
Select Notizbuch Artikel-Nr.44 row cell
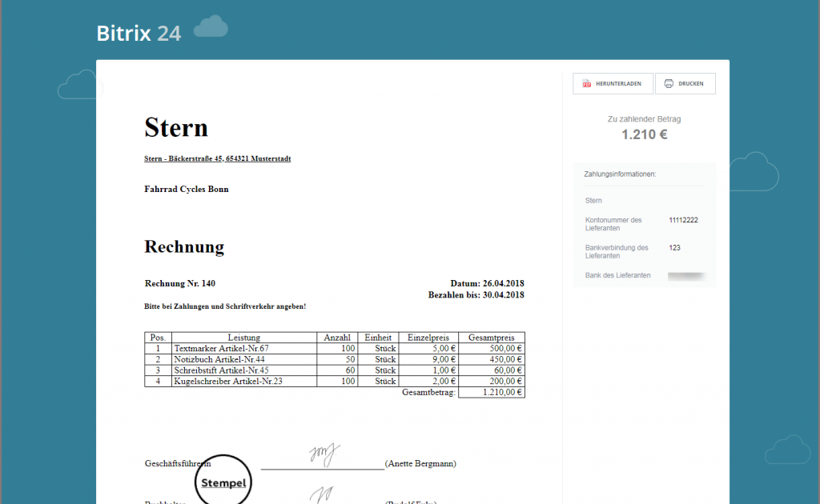pos(244,359)
